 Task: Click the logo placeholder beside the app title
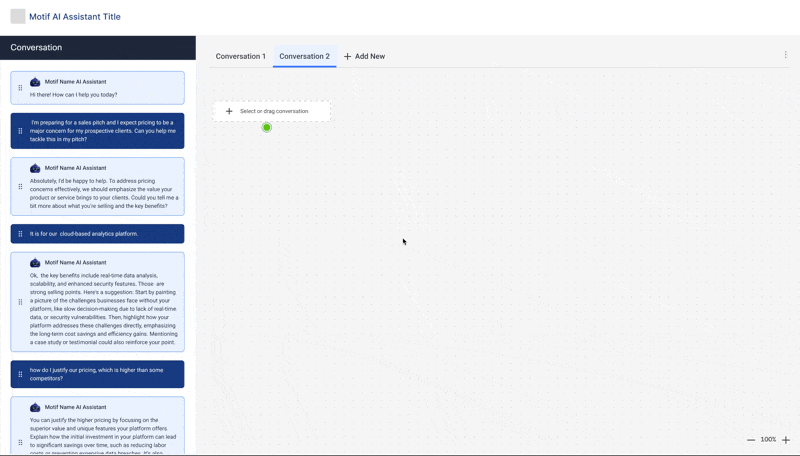[18, 17]
